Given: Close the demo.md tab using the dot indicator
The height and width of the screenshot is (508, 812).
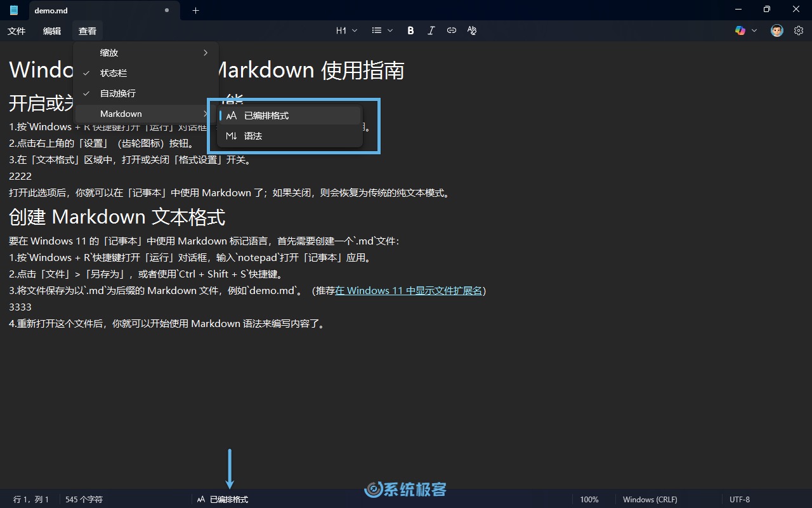Looking at the screenshot, I should coord(167,10).
